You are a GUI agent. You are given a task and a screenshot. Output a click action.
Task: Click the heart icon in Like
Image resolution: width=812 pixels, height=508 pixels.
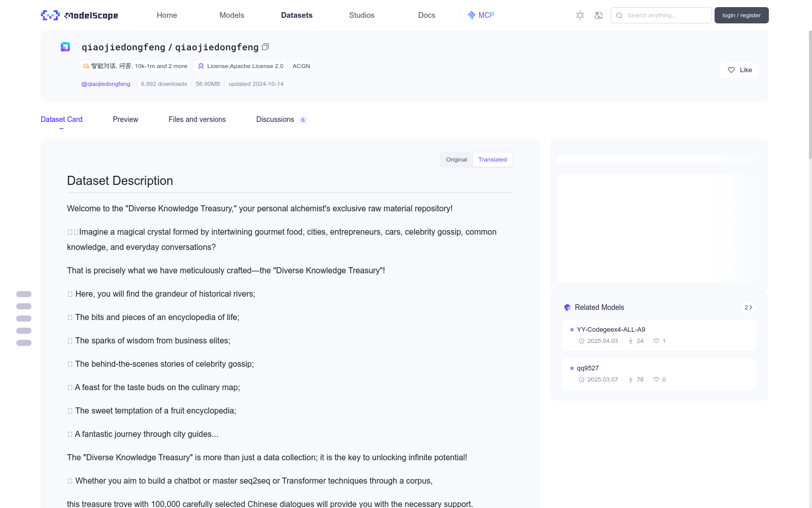point(731,70)
